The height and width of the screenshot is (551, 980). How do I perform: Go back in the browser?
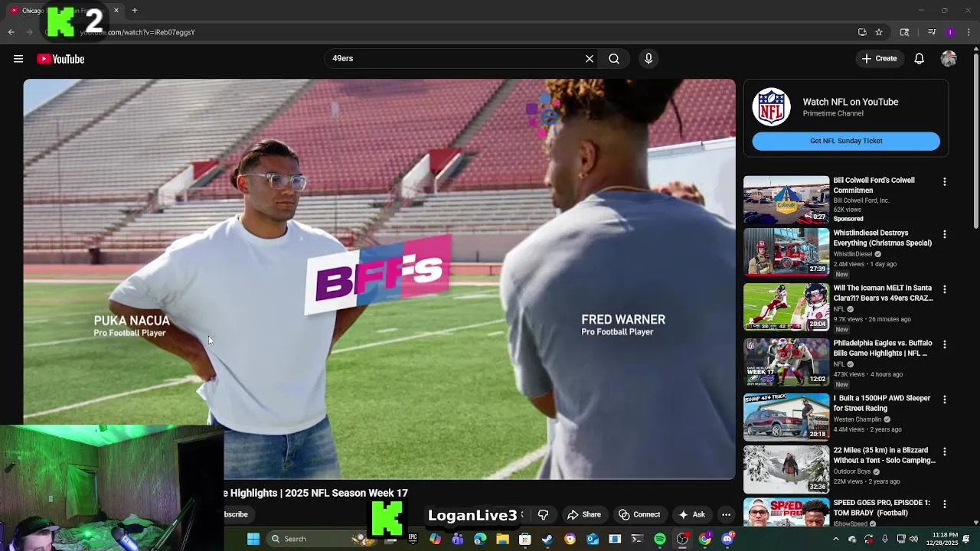11,32
